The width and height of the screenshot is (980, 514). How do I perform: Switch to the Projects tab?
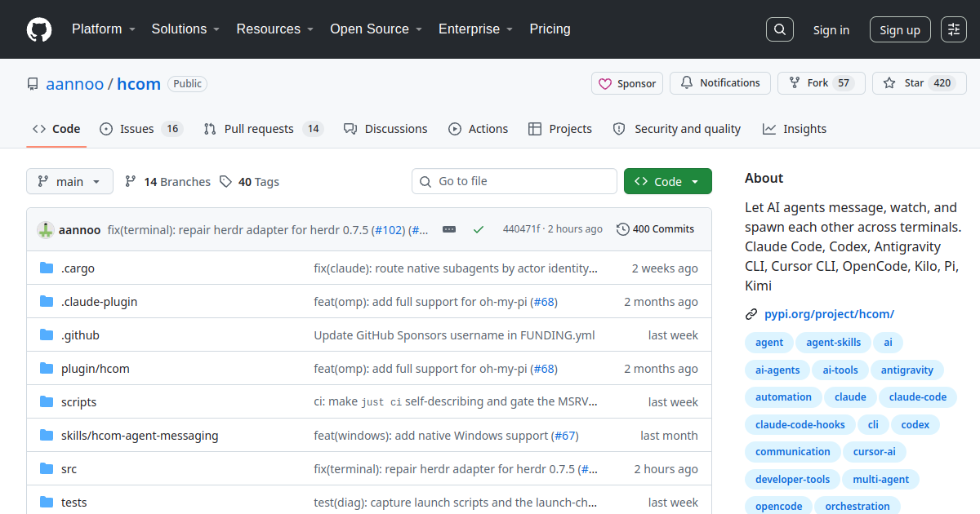(x=560, y=129)
